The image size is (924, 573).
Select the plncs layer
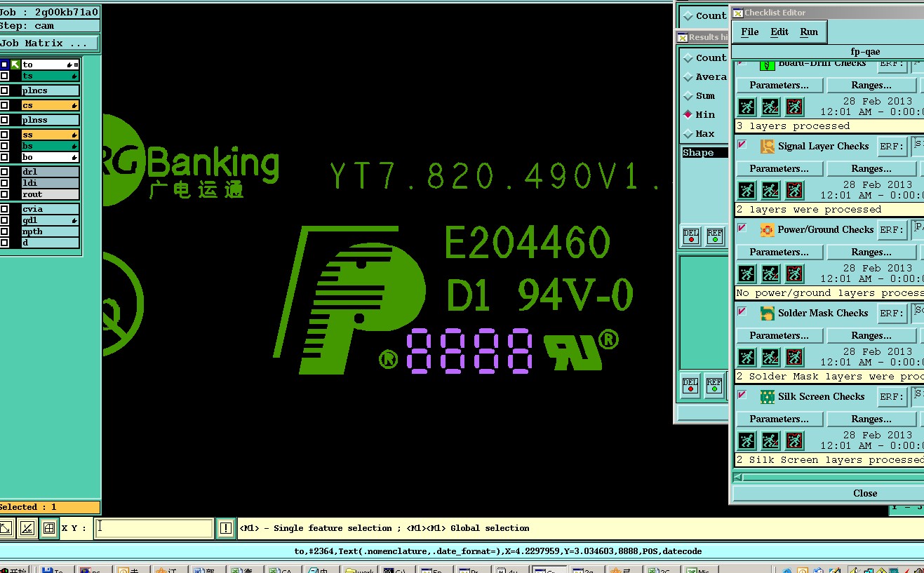tap(50, 90)
